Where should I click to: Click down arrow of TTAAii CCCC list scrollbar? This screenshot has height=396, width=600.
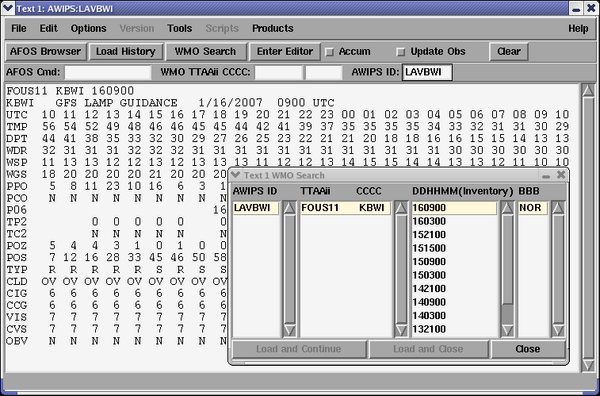tap(401, 330)
